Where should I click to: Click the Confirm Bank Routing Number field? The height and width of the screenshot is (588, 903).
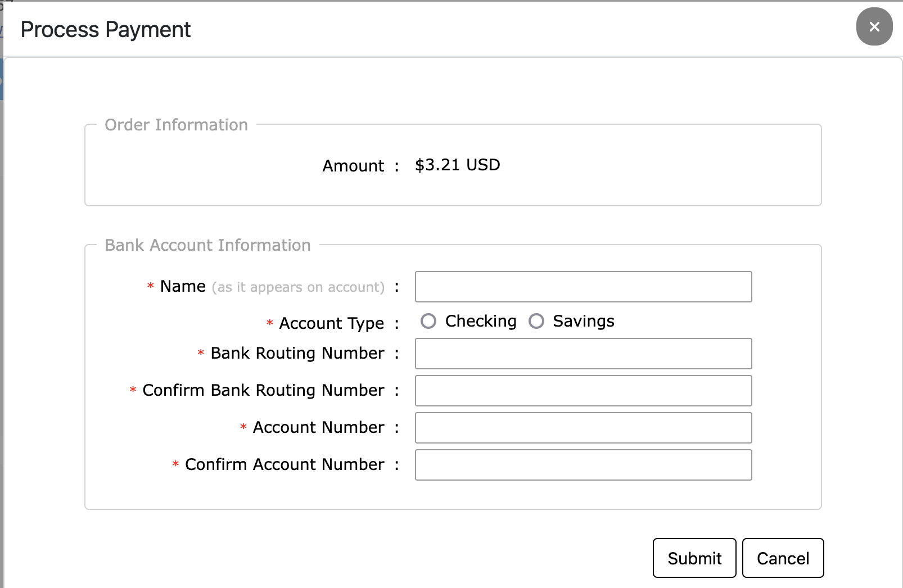tap(583, 391)
